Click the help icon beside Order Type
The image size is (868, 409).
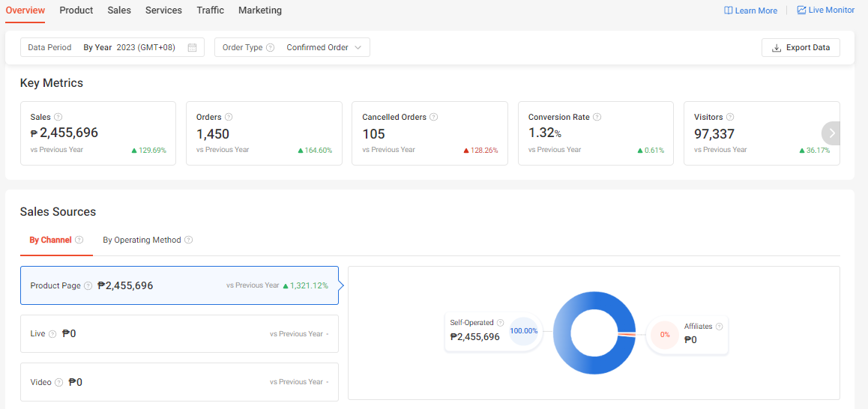[x=271, y=48]
